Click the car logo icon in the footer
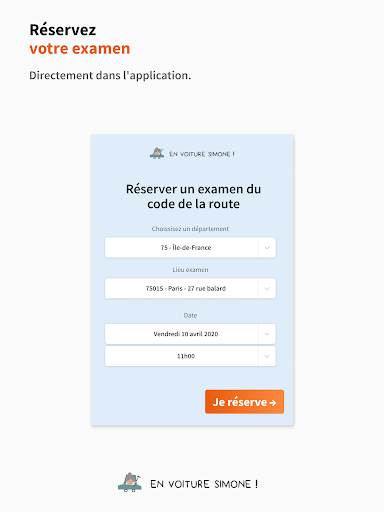 pos(130,483)
